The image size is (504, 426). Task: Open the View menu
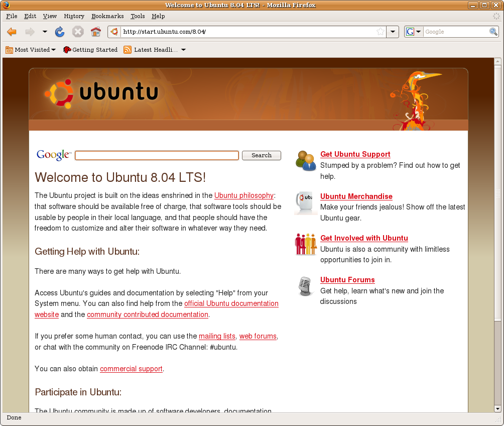point(50,16)
